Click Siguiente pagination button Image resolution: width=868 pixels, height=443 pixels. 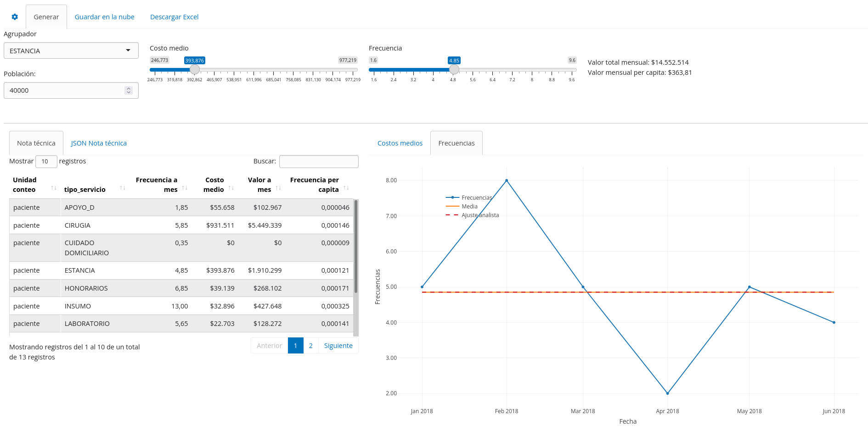pos(338,346)
